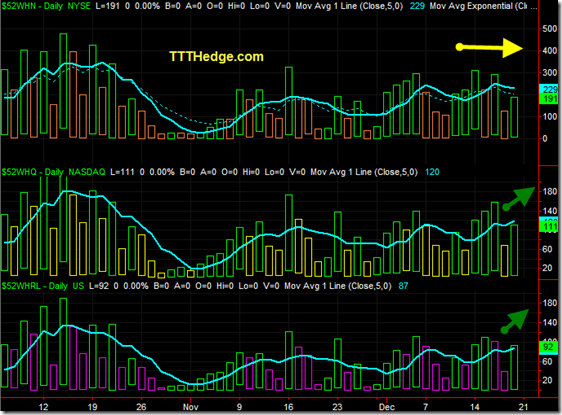Click the Dec month label on time axis
Viewport: 562px width, 415px height.
coord(387,407)
